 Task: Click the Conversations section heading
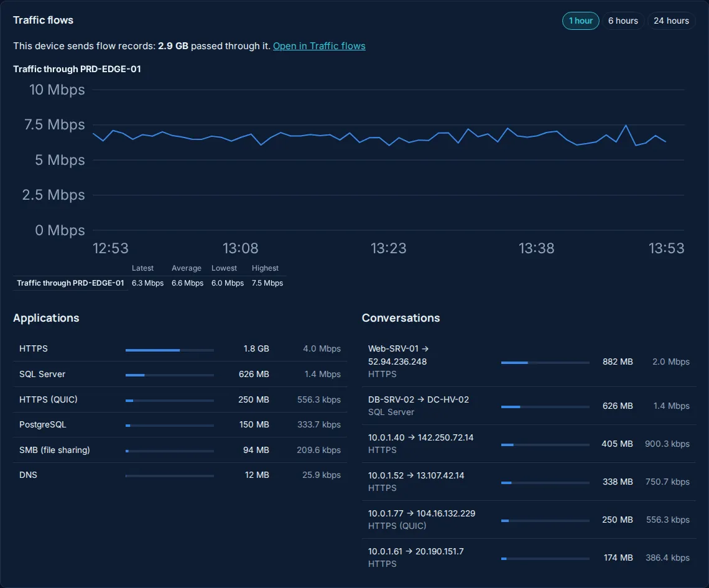coord(401,318)
